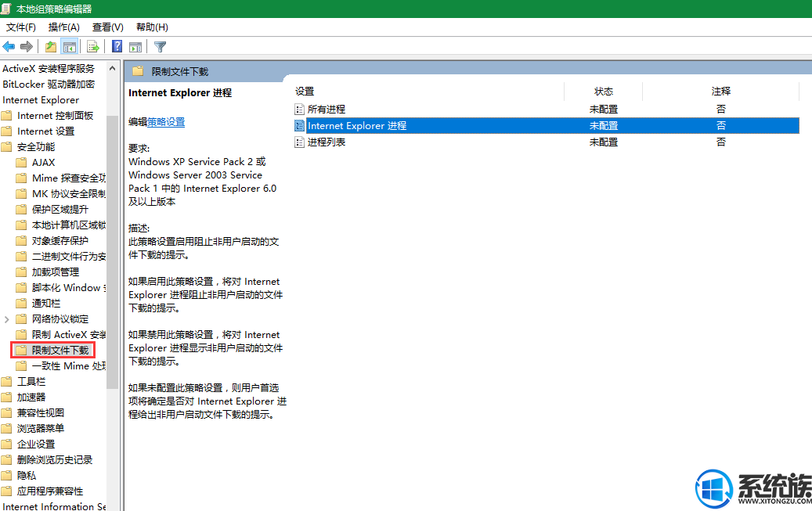
Task: Select the 本地计算机区域锁定 folder
Action: pos(61,225)
